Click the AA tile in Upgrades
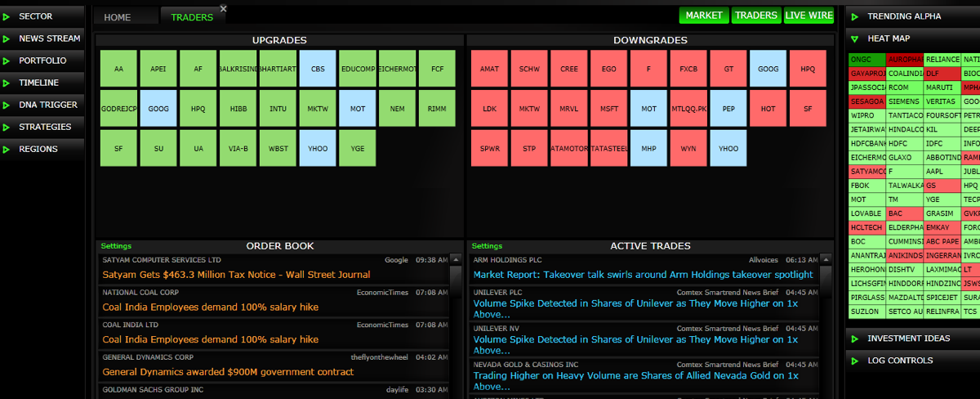The width and height of the screenshot is (980, 399). click(x=119, y=69)
